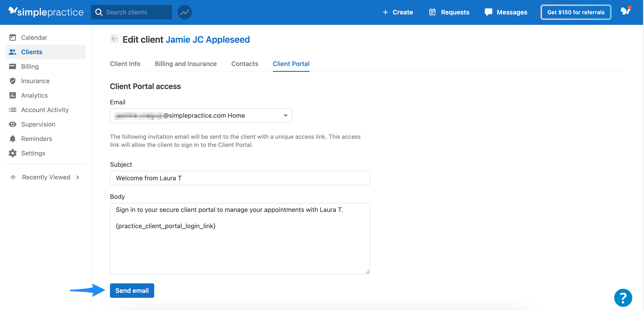Open the Email address dropdown
Screen dimensions: 644x310
(x=201, y=116)
